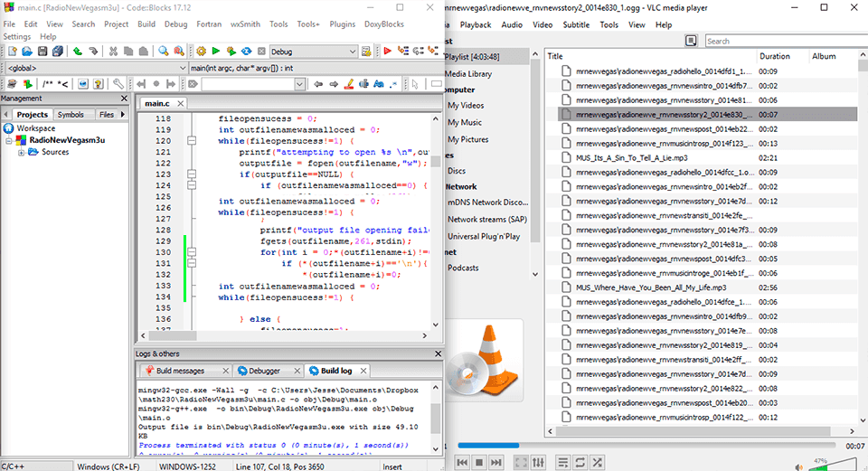Seek within the VLC playback progress bar
This screenshot has height=471, width=868.
pos(646,445)
